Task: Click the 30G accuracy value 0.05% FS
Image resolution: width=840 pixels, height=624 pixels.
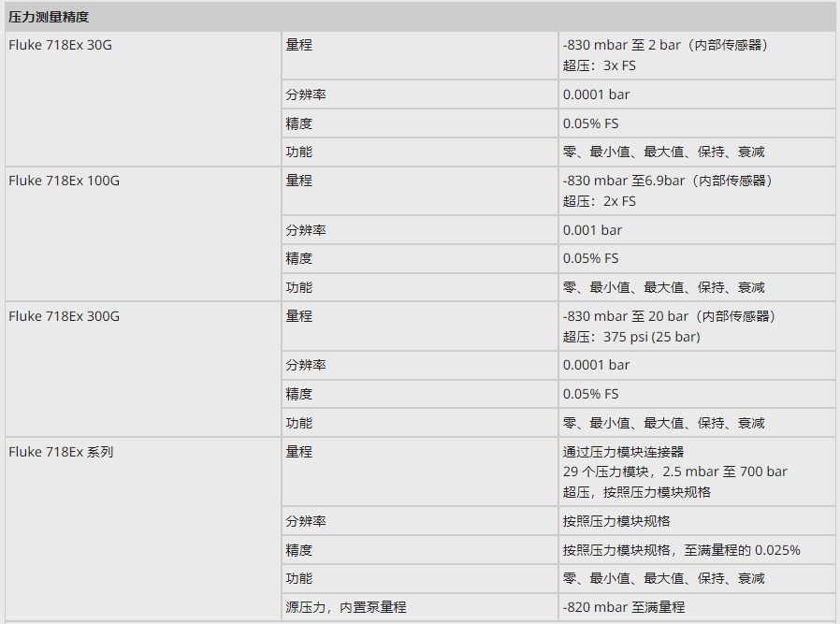Action: [x=590, y=123]
